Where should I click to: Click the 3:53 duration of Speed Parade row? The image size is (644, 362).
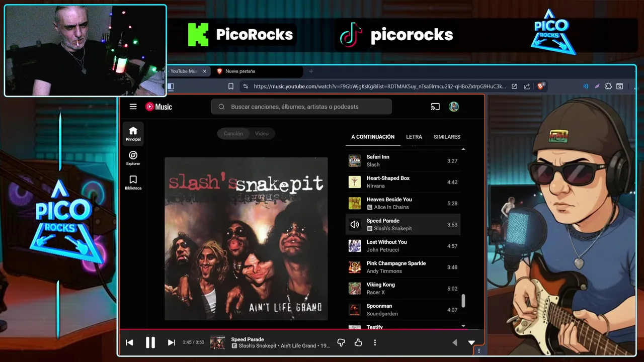point(452,225)
